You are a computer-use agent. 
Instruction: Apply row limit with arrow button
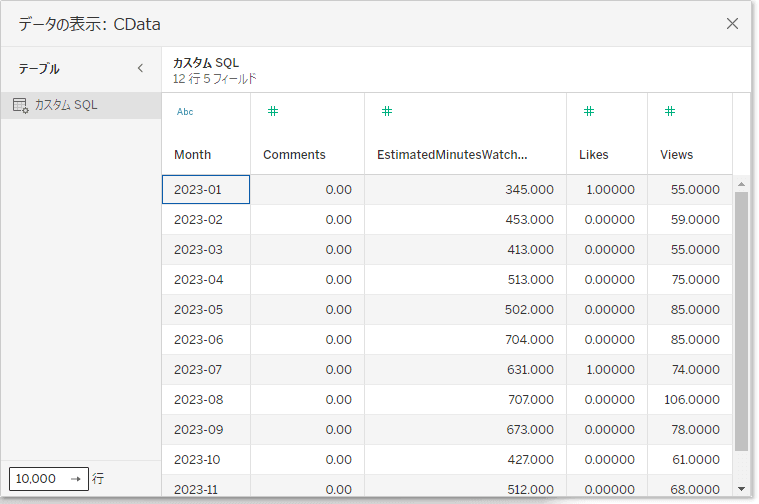click(76, 479)
